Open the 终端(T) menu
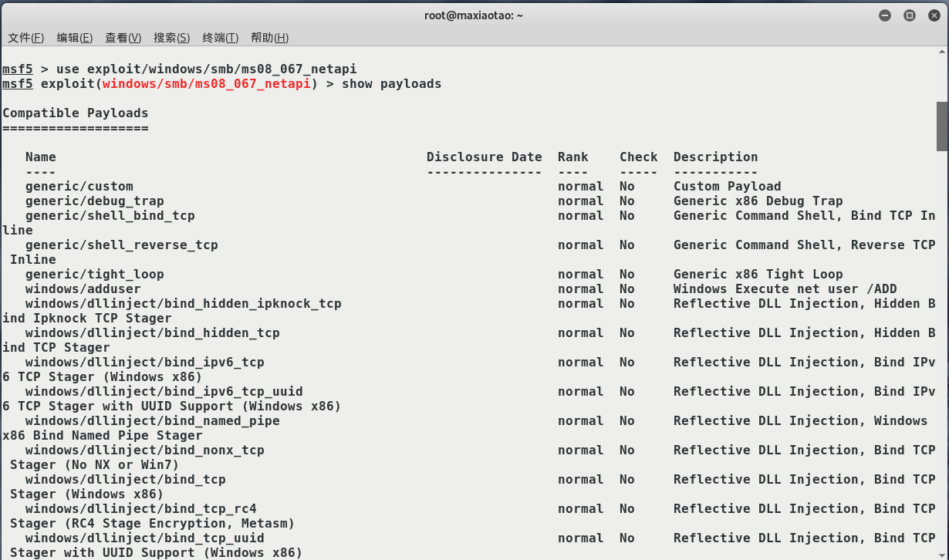 click(x=221, y=38)
